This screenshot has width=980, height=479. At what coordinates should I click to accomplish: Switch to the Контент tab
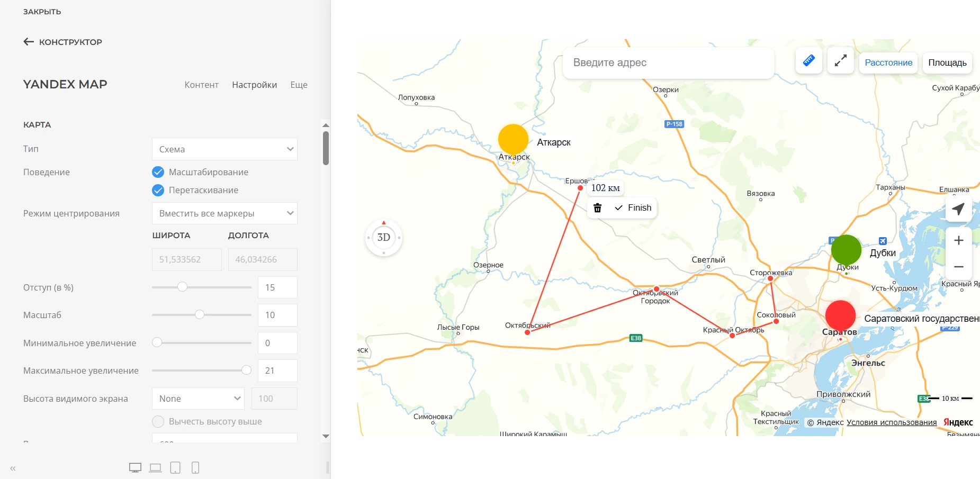pyautogui.click(x=201, y=85)
